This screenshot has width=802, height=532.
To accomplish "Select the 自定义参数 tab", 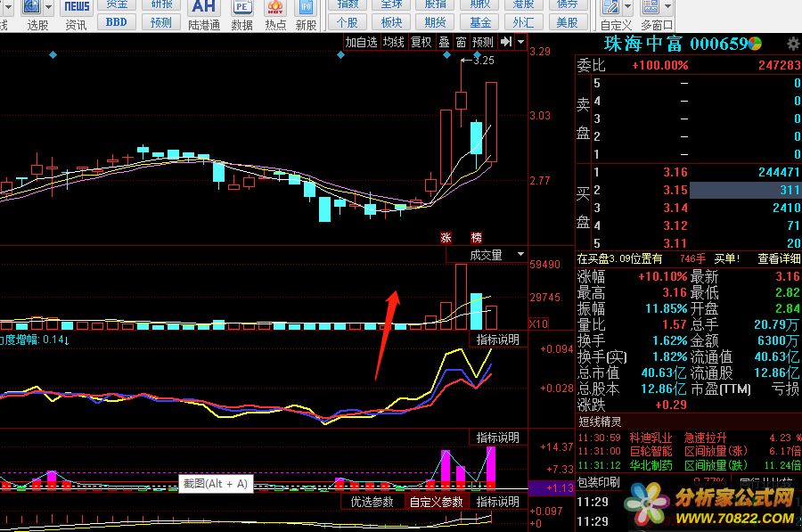I will coord(436,502).
